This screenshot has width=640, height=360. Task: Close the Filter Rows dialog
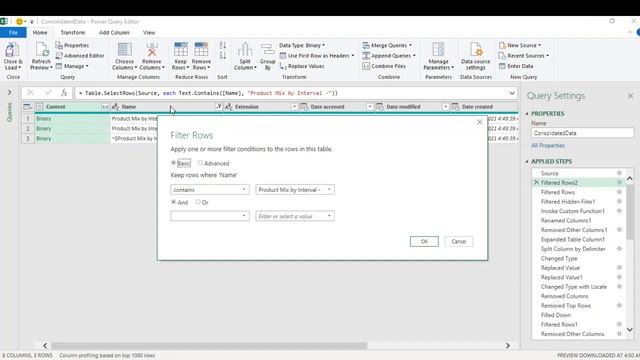coord(480,122)
